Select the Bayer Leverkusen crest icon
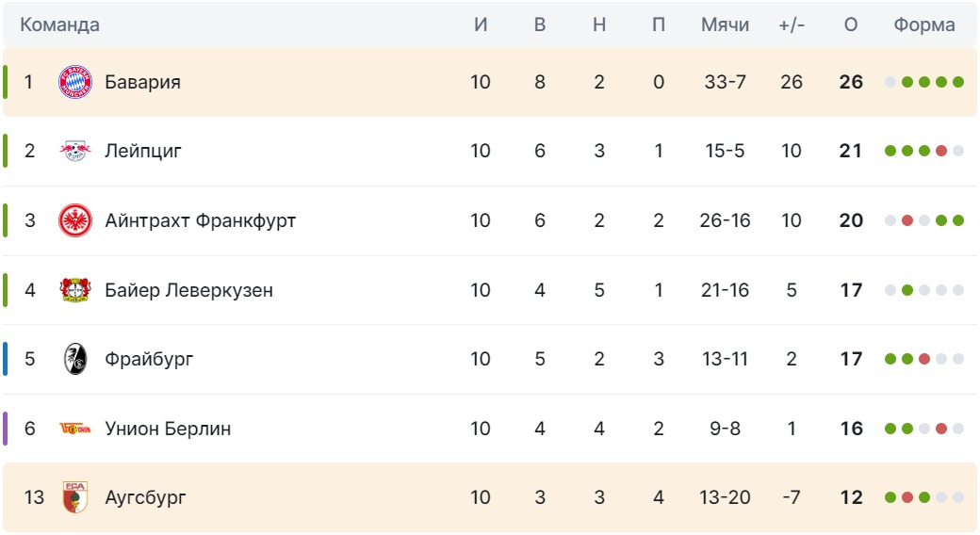This screenshot has height=535, width=980. point(75,290)
